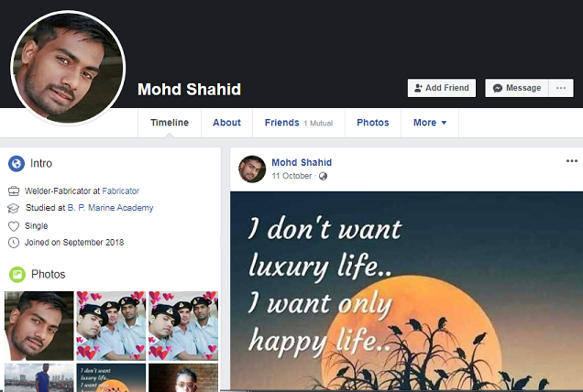The height and width of the screenshot is (392, 583).
Task: Open the three-dots menu beside Message
Action: (x=561, y=88)
